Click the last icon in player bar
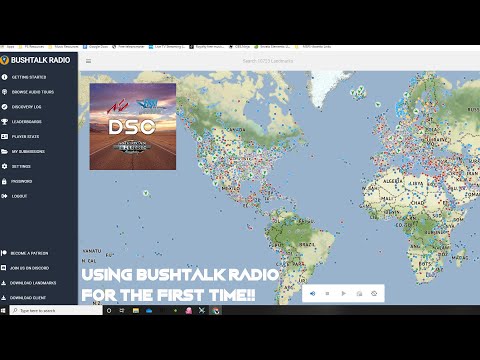The height and width of the screenshot is (360, 480). coord(374,294)
